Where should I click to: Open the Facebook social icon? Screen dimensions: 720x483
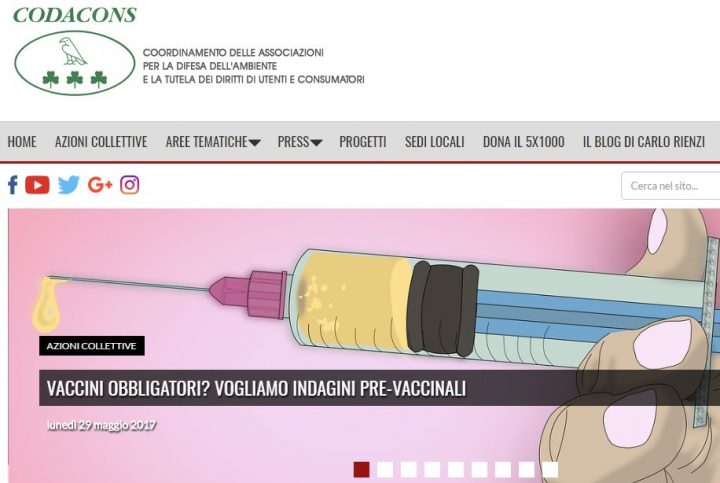(x=13, y=185)
